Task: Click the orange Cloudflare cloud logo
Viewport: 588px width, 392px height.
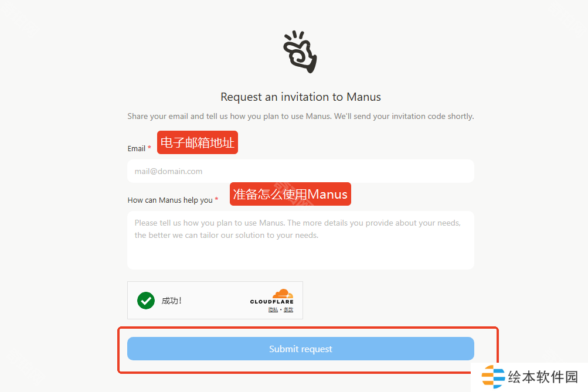Action: pyautogui.click(x=283, y=294)
